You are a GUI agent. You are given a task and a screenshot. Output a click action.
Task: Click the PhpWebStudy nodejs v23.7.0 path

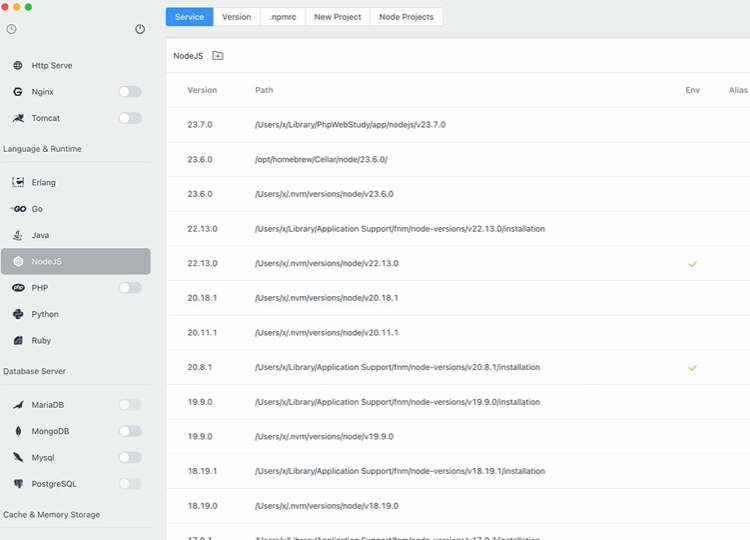click(350, 125)
